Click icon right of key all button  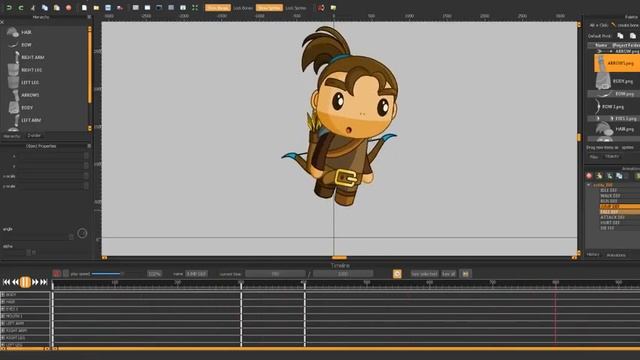[465, 274]
